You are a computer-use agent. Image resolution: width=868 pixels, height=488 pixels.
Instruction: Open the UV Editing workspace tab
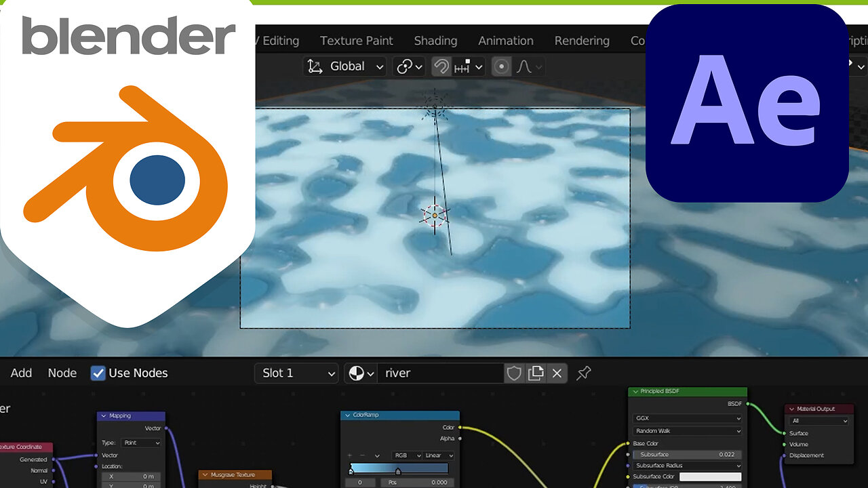(x=278, y=41)
